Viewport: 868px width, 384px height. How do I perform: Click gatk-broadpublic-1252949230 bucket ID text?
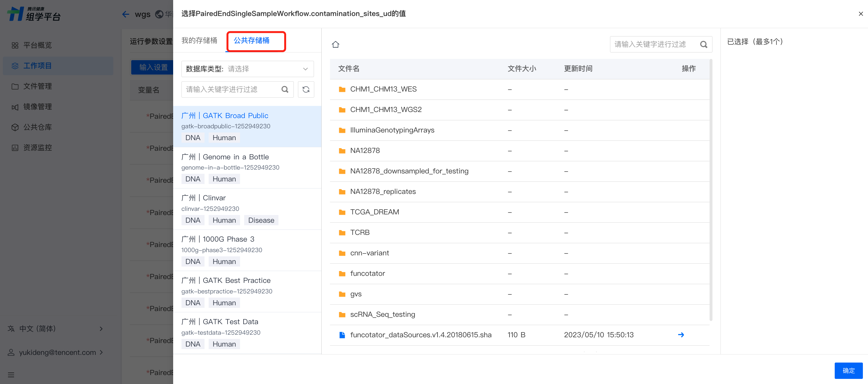[x=226, y=126]
